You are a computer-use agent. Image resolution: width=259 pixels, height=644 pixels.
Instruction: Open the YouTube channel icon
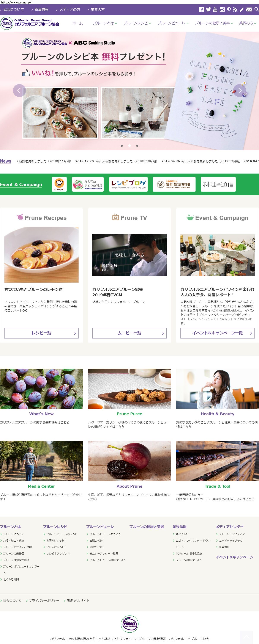(x=215, y=9)
